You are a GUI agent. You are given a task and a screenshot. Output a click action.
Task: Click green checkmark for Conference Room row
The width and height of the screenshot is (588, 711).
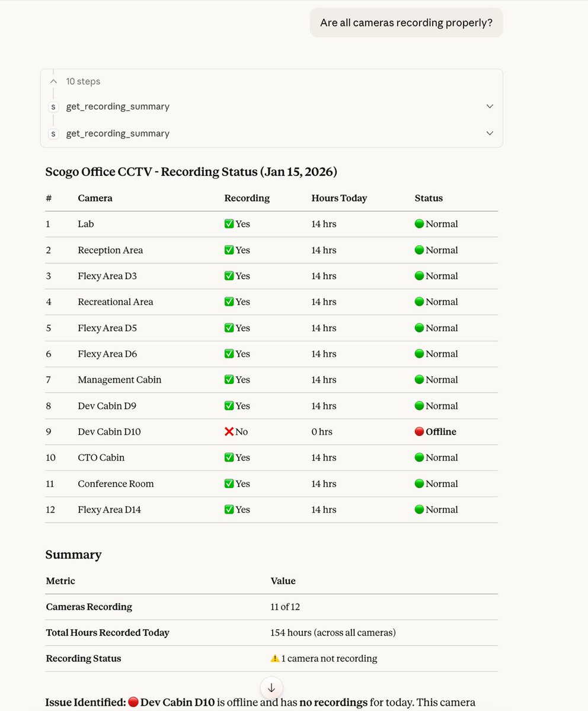coord(229,483)
